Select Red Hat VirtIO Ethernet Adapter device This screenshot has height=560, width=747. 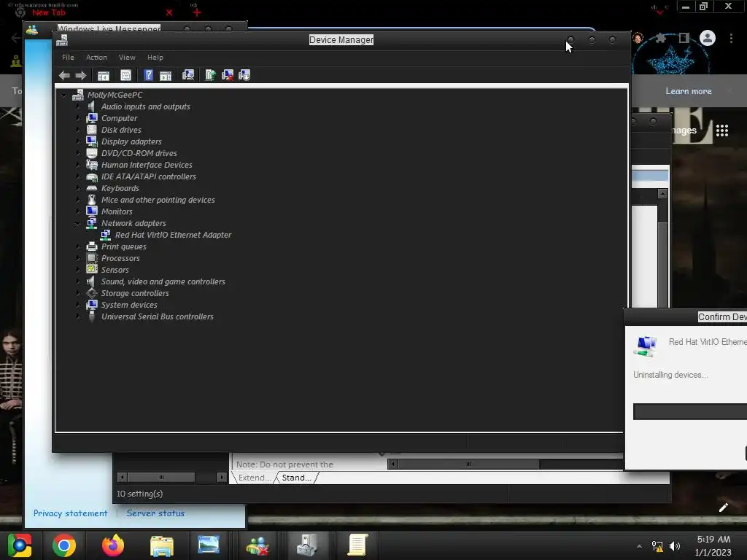pos(173,235)
